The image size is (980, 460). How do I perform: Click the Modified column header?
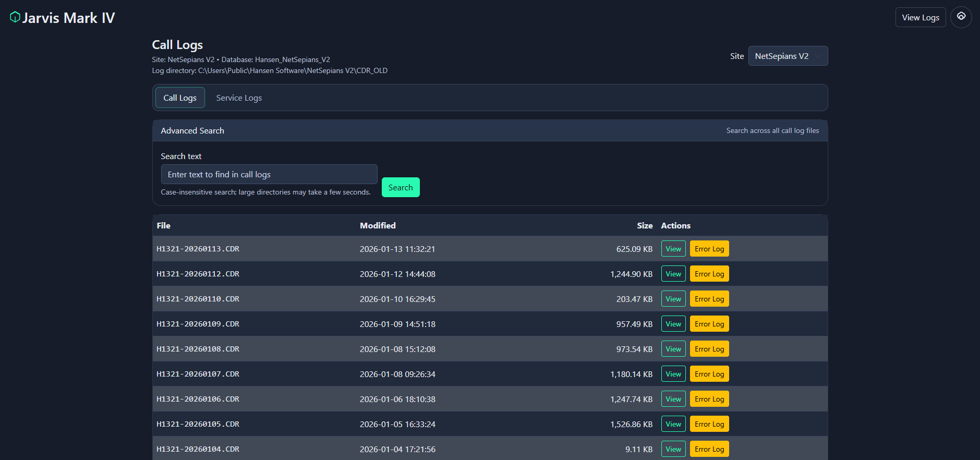point(378,226)
